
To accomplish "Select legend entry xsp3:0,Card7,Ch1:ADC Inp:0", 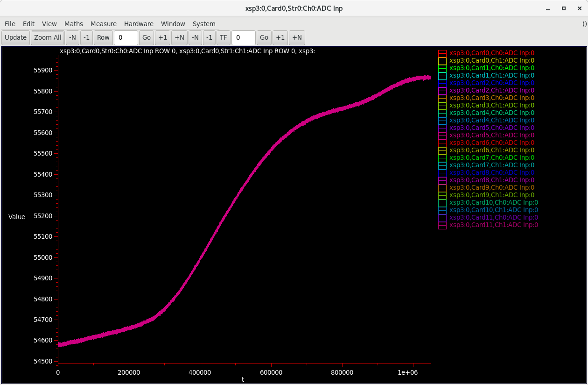I will point(492,165).
